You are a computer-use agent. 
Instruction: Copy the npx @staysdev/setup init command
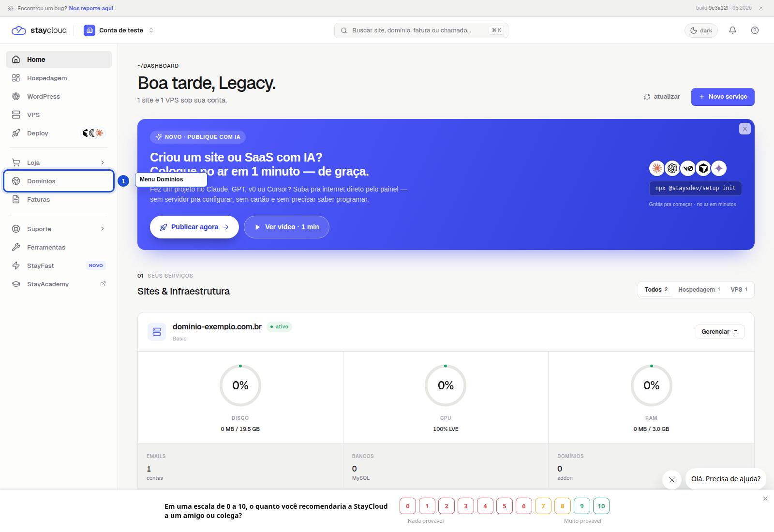click(x=695, y=188)
